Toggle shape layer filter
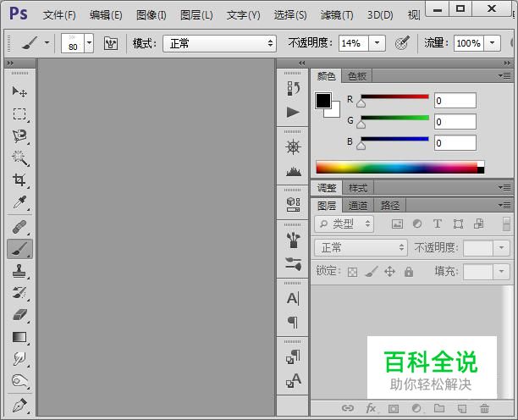The image size is (518, 420). point(458,224)
